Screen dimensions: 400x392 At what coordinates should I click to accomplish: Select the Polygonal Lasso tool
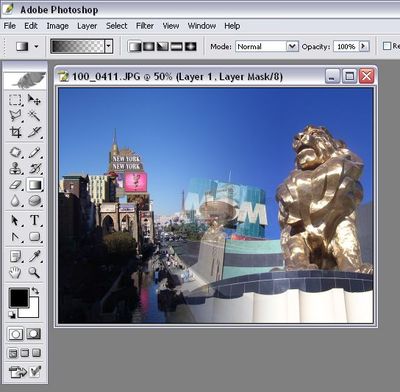pos(15,116)
